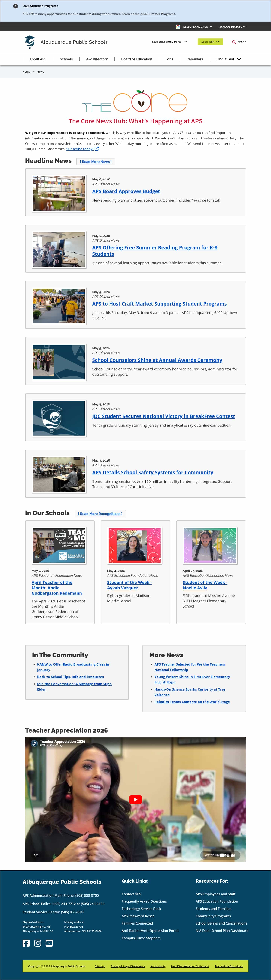Click the Ayvah Vazquez student photo
This screenshot has height=980, width=271.
tap(135, 546)
